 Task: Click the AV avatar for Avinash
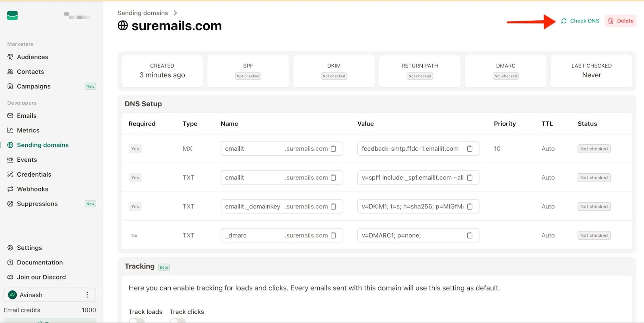(x=12, y=295)
